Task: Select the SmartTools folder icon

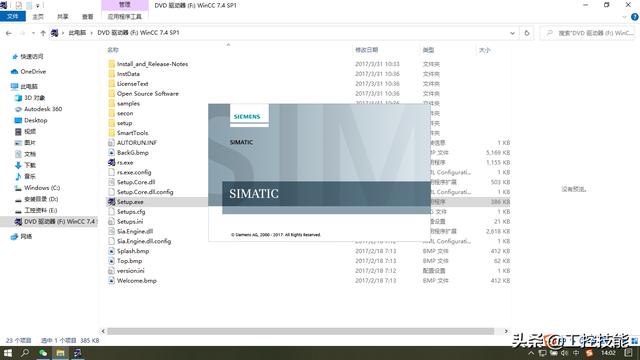Action: (x=111, y=133)
